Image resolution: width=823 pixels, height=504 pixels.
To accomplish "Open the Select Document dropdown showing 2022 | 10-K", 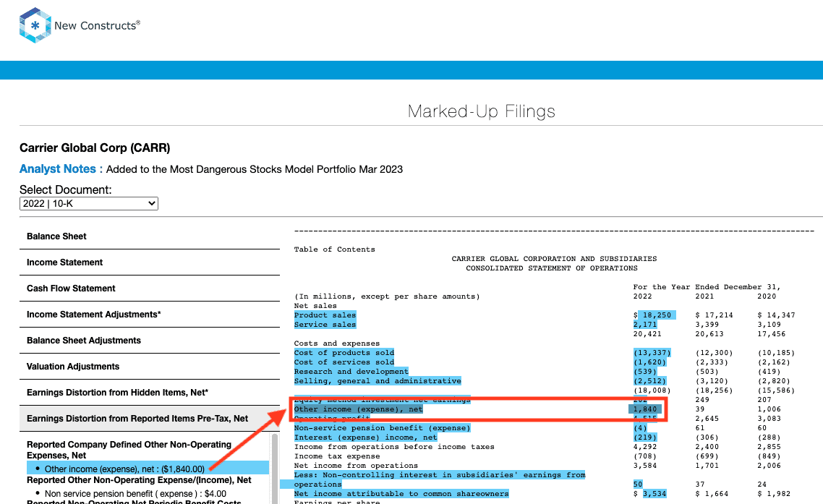I will point(89,203).
